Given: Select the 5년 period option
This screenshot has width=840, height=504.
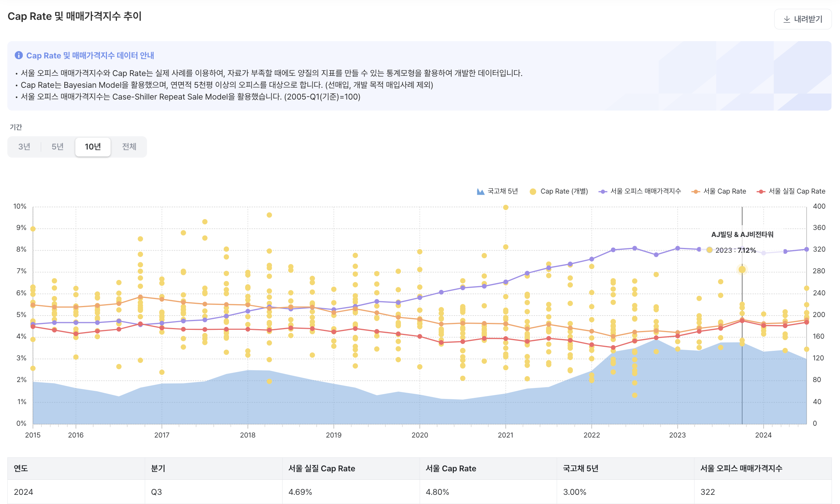Looking at the screenshot, I should coord(58,147).
